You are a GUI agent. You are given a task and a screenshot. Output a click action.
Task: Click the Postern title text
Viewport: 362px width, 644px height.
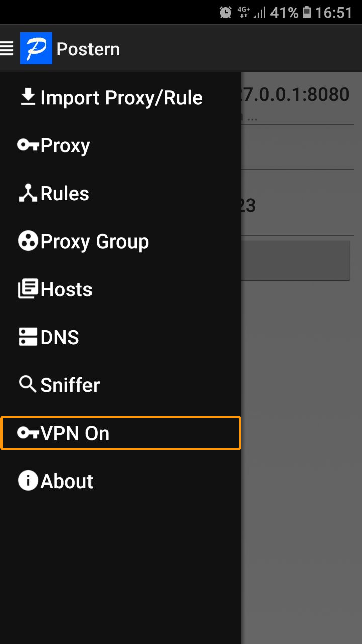[x=88, y=49]
